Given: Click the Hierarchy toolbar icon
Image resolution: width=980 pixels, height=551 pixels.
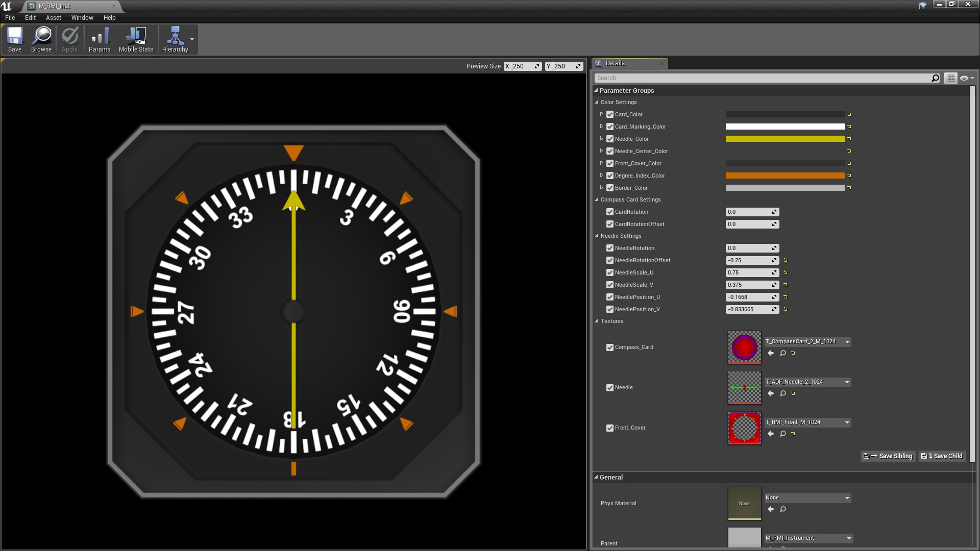Looking at the screenshot, I should tap(175, 39).
